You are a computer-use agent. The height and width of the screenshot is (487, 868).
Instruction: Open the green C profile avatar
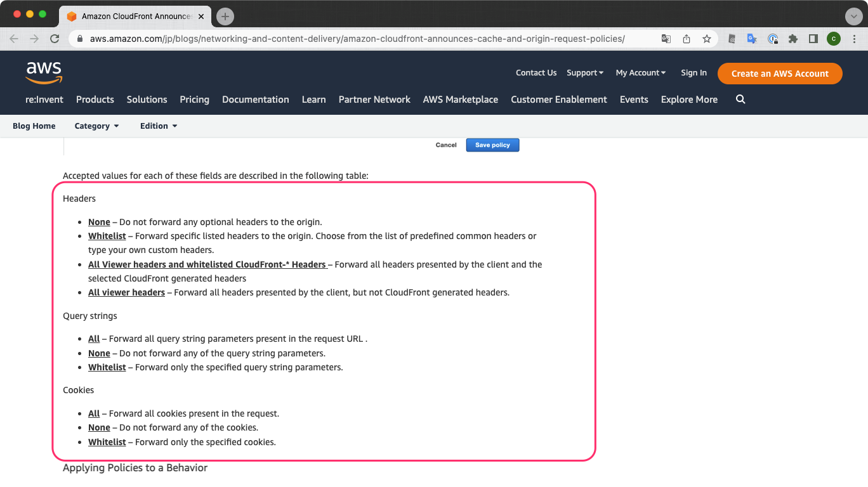(x=834, y=39)
